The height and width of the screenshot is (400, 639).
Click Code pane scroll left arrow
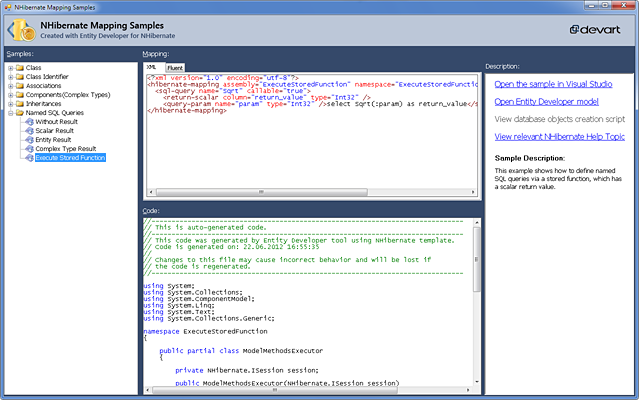pyautogui.click(x=148, y=390)
